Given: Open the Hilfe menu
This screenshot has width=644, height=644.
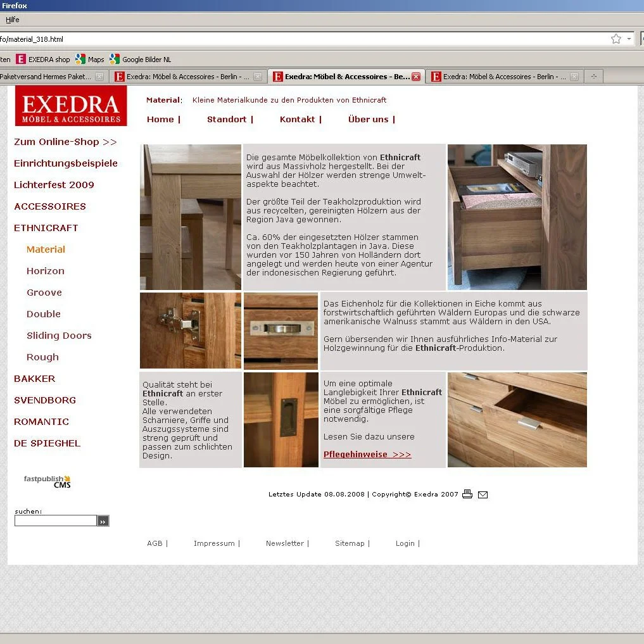Looking at the screenshot, I should 12,20.
